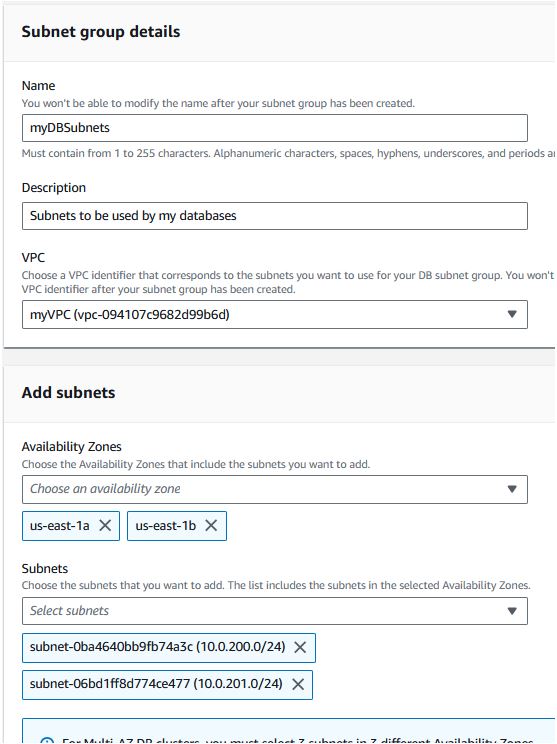Click the us-east-1a tag label
557x744 pixels.
point(60,526)
